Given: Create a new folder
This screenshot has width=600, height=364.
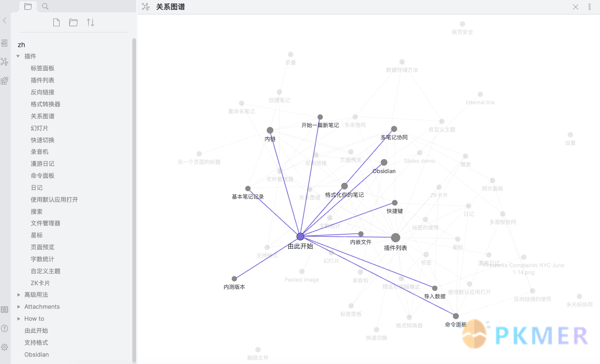Looking at the screenshot, I should (74, 22).
